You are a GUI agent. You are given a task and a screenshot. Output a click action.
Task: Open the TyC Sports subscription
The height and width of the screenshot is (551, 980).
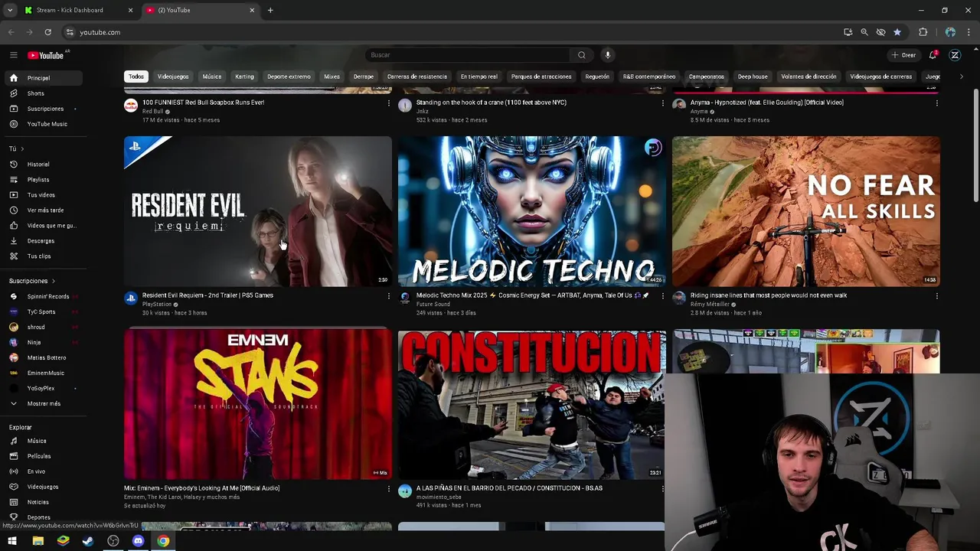43,311
